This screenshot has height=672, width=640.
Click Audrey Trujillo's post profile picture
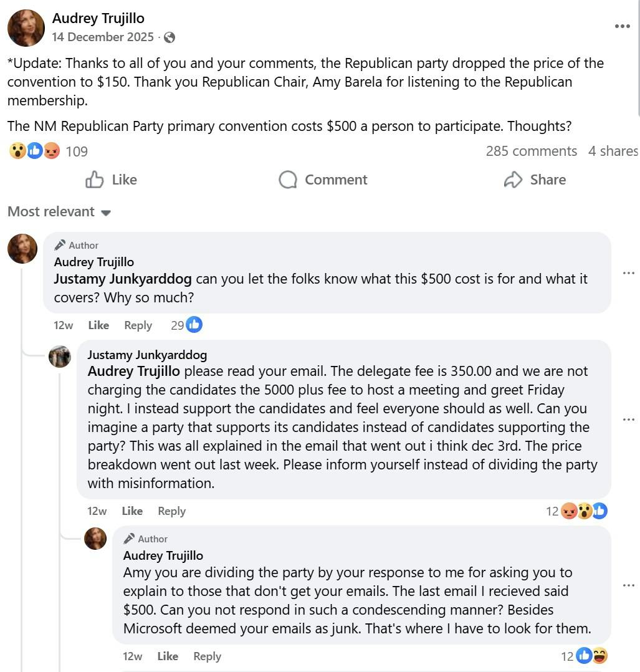click(x=26, y=28)
